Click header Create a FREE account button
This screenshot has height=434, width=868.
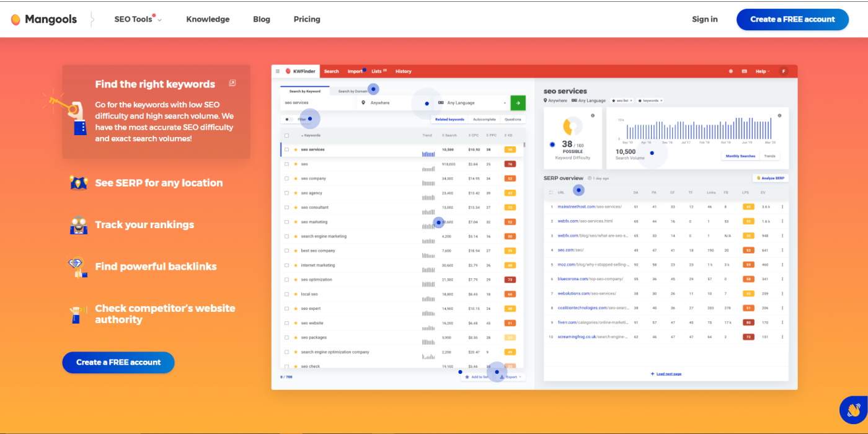click(x=792, y=19)
